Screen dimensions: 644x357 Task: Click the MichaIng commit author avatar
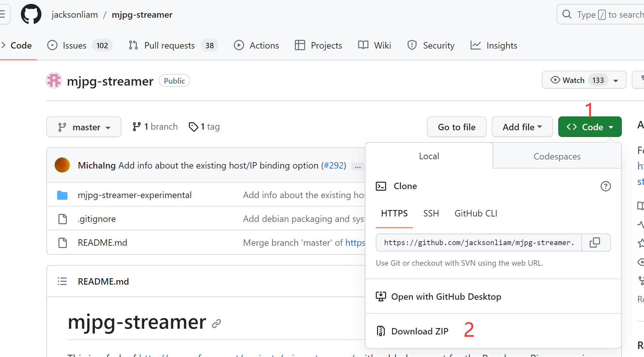[62, 165]
